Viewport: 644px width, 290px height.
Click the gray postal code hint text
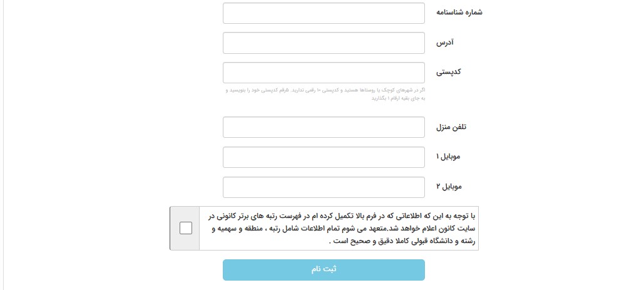(325, 90)
